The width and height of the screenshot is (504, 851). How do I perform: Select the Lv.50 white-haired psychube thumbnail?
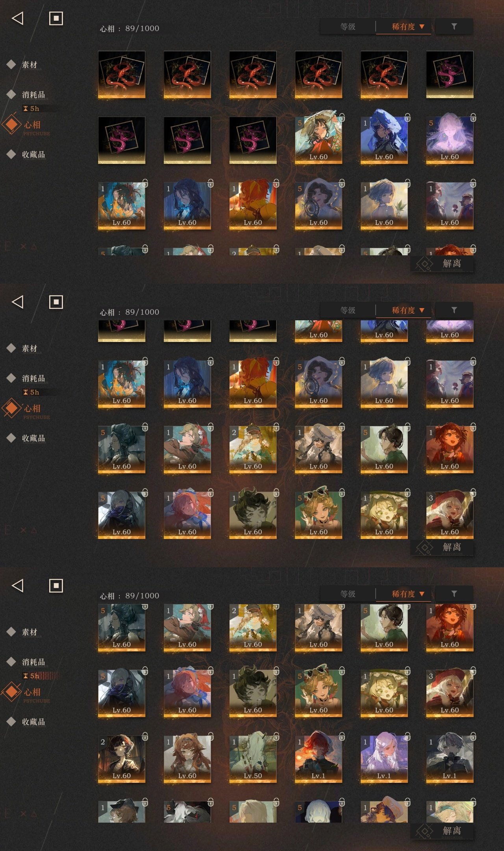253,759
